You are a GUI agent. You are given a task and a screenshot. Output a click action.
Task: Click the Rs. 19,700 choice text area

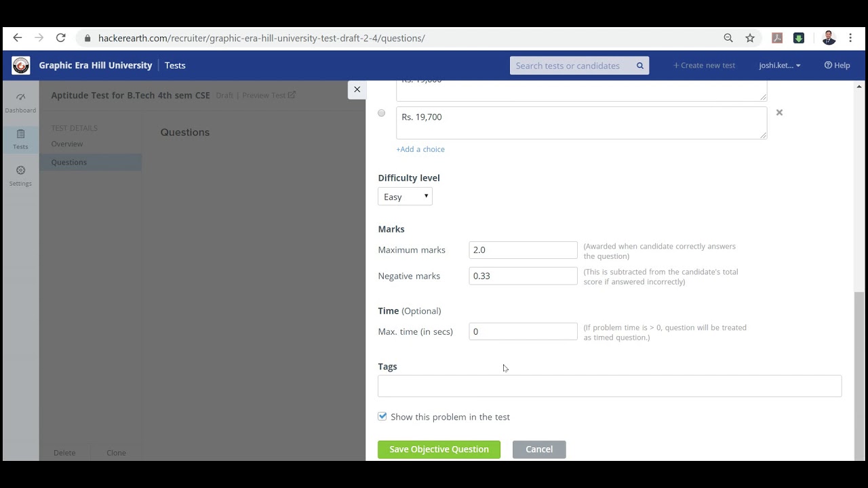[x=581, y=123]
